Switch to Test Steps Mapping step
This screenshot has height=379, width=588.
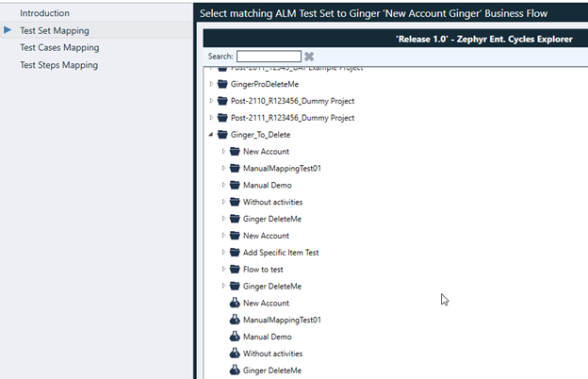pyautogui.click(x=58, y=65)
